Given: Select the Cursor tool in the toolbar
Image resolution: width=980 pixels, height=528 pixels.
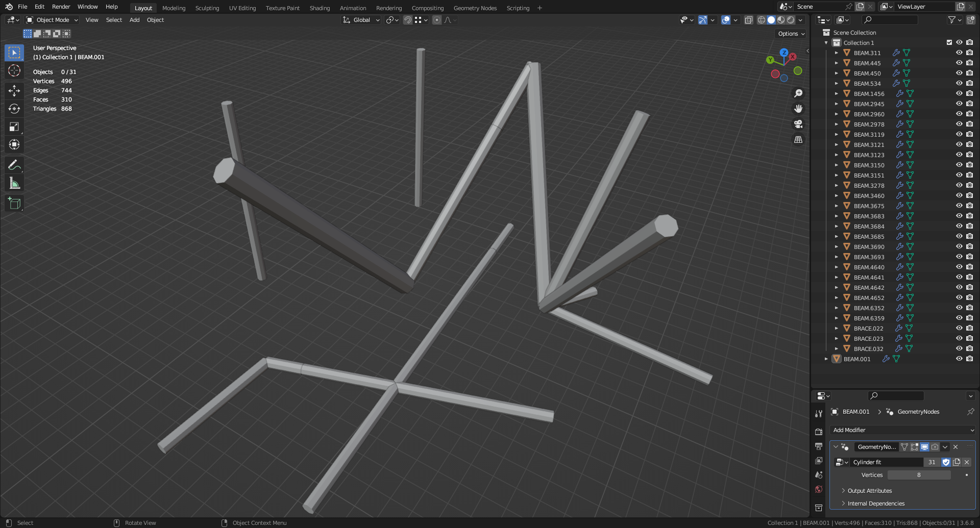Looking at the screenshot, I should 14,70.
